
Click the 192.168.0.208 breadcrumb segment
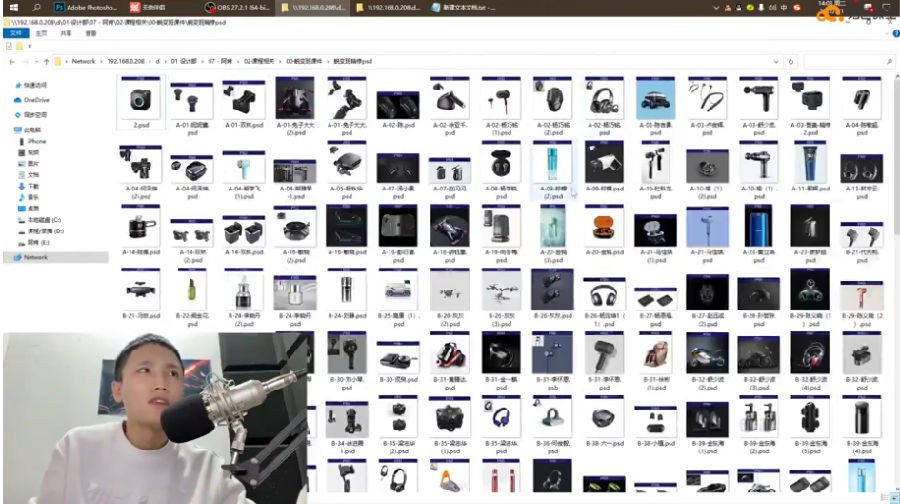coord(119,61)
